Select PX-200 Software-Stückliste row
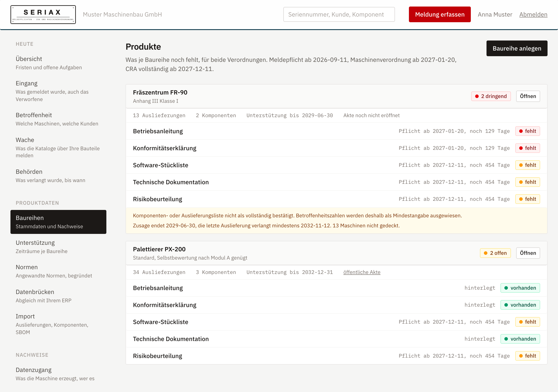 [336, 322]
